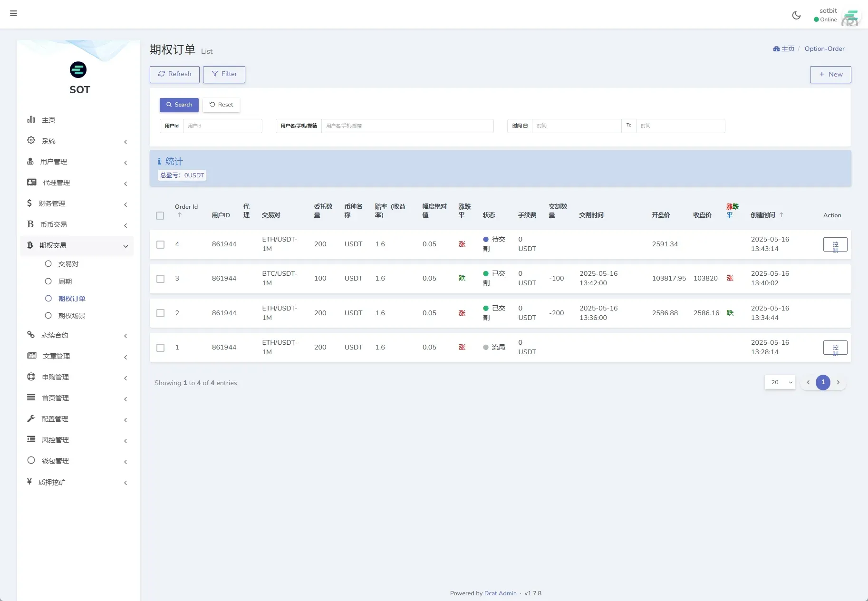Viewport: 868px width, 601px height.
Task: Click the New button
Action: coord(830,74)
